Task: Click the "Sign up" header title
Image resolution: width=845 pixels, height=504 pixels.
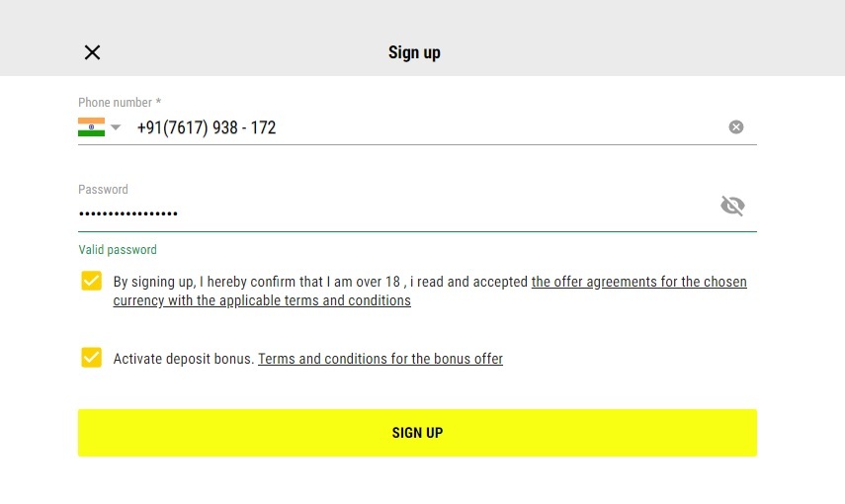Action: [414, 52]
